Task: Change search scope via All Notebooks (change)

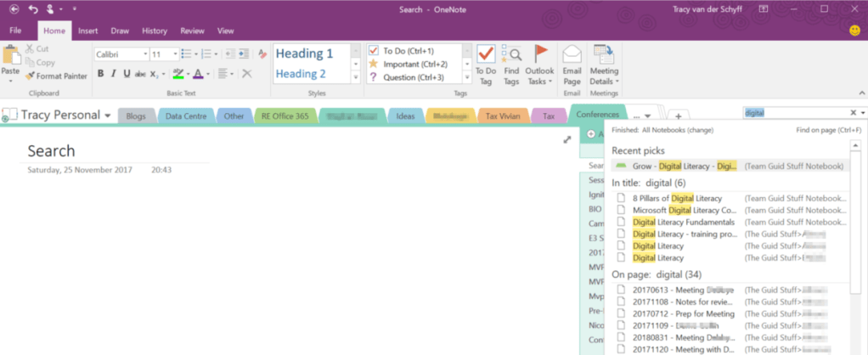Action: point(678,130)
